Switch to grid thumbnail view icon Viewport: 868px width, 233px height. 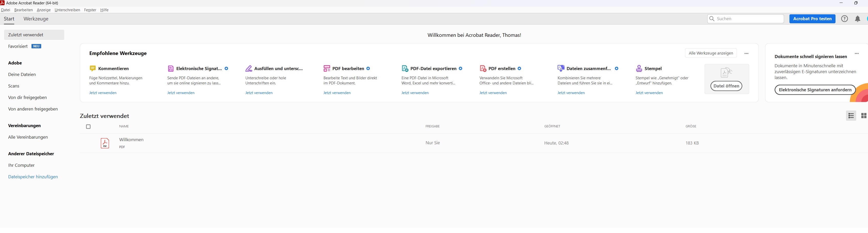[x=864, y=116]
